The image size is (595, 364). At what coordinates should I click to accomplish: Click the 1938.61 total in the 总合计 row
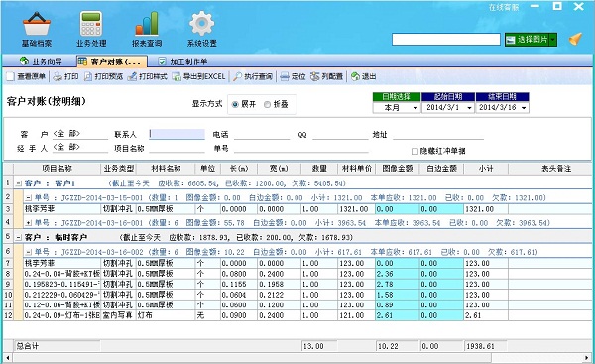486,346
